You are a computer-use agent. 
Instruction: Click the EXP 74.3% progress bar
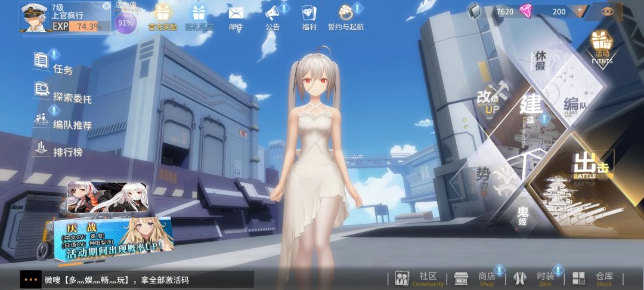point(81,26)
